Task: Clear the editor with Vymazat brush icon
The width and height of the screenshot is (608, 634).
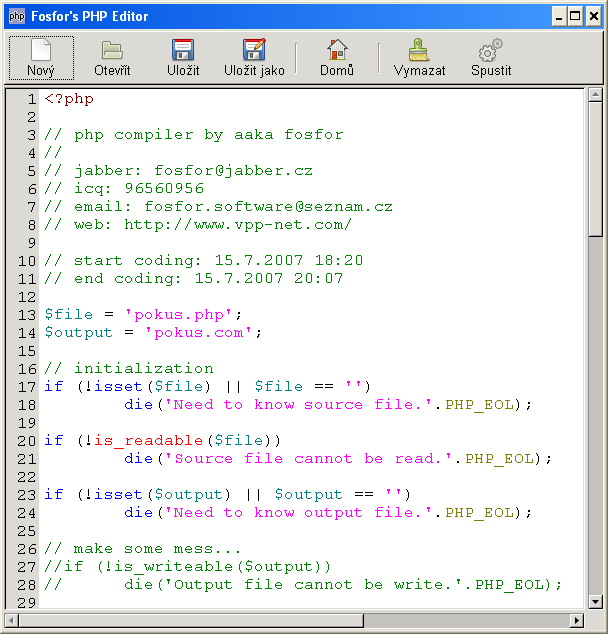Action: click(419, 58)
